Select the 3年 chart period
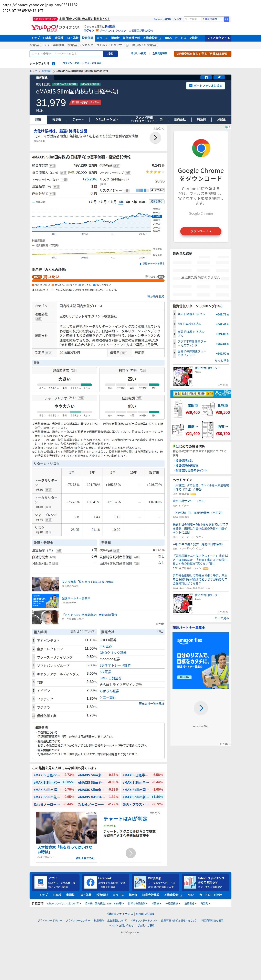This screenshot has height=980, width=261. [x=128, y=202]
